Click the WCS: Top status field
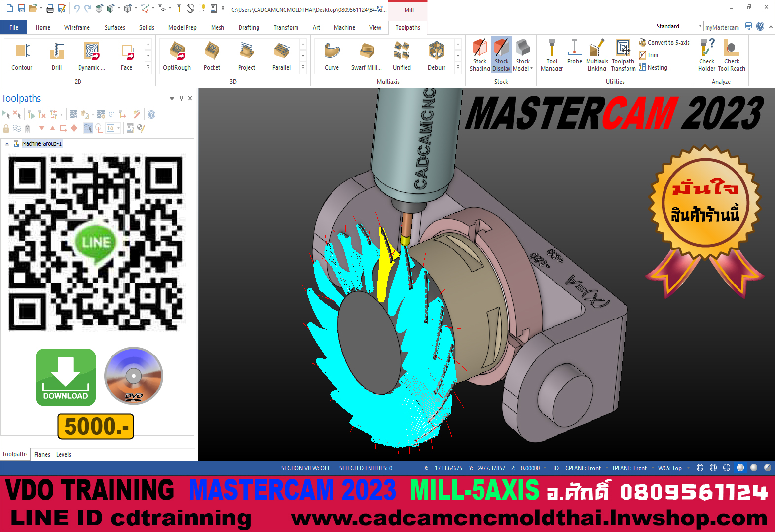Viewport: 775px width, 532px height. click(669, 468)
